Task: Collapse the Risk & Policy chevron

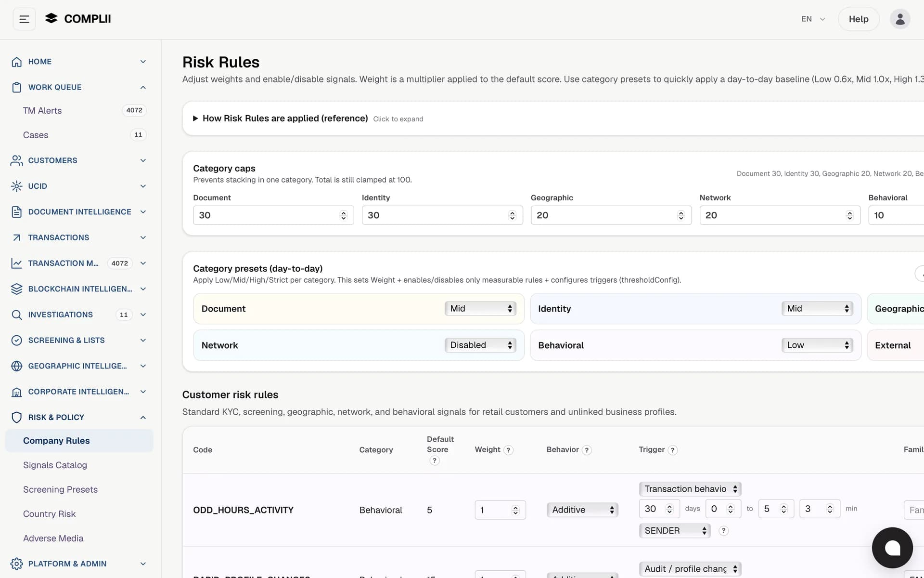Action: tap(143, 418)
